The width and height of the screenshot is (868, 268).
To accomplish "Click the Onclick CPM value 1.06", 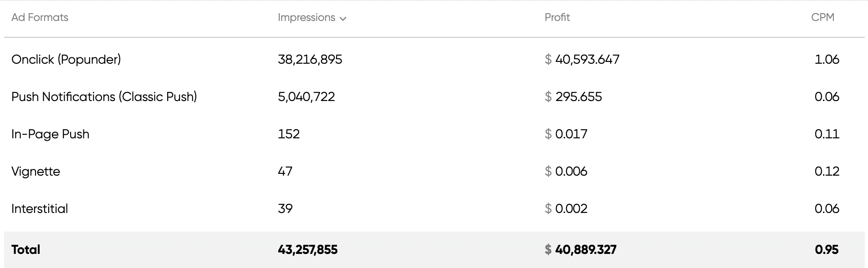I will click(827, 59).
